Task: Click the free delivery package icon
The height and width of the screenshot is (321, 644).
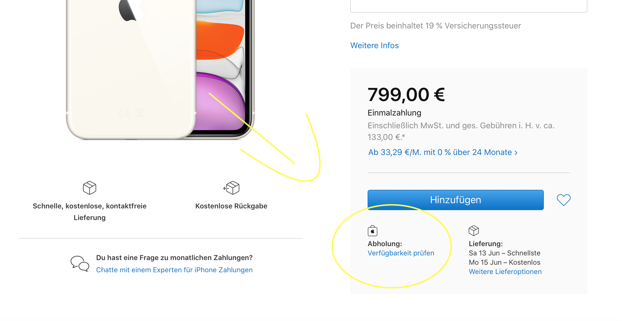Action: pos(89,188)
